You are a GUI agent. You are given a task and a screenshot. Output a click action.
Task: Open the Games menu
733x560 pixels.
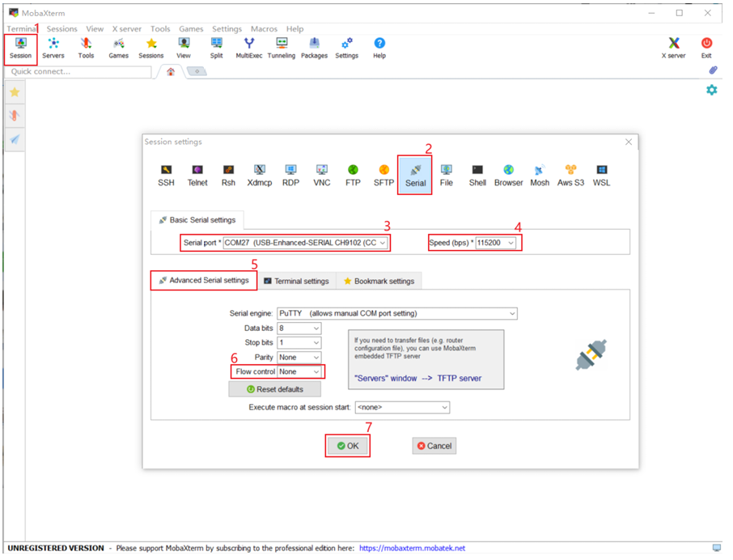(191, 28)
